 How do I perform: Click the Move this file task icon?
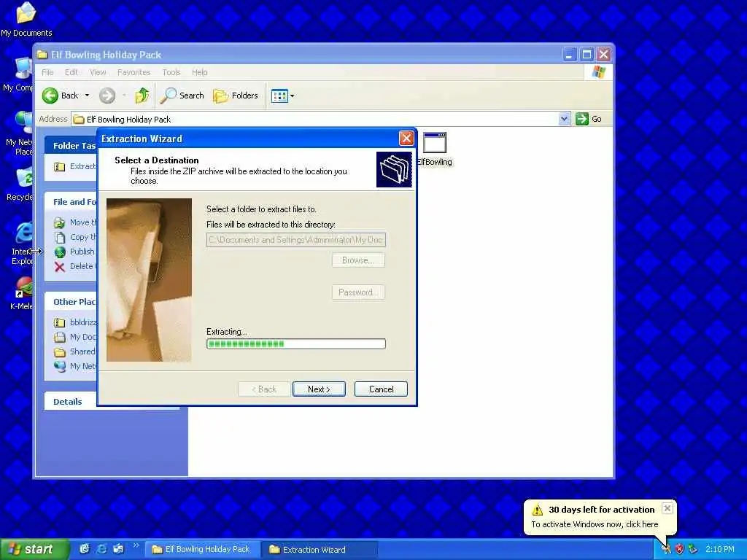tap(59, 222)
